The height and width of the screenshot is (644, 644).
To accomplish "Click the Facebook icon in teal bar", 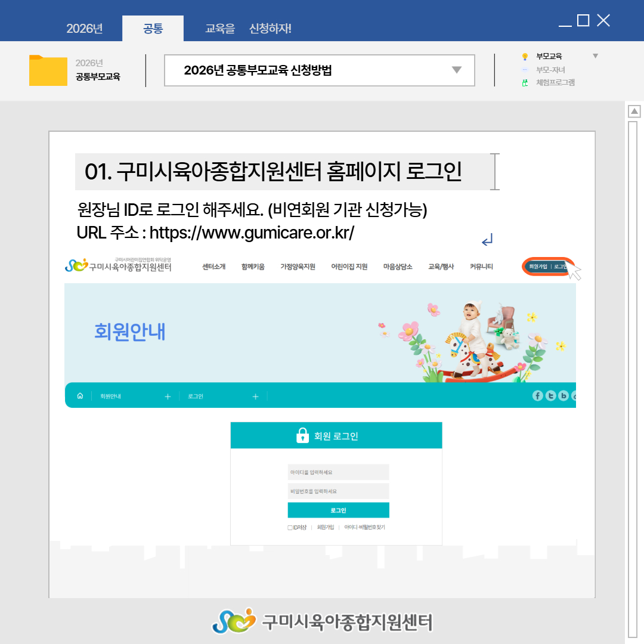I will coord(537,396).
